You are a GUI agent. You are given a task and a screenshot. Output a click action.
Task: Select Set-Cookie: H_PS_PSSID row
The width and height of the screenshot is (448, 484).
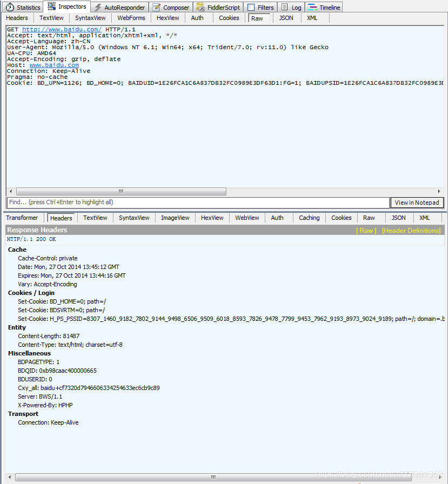[231, 319]
